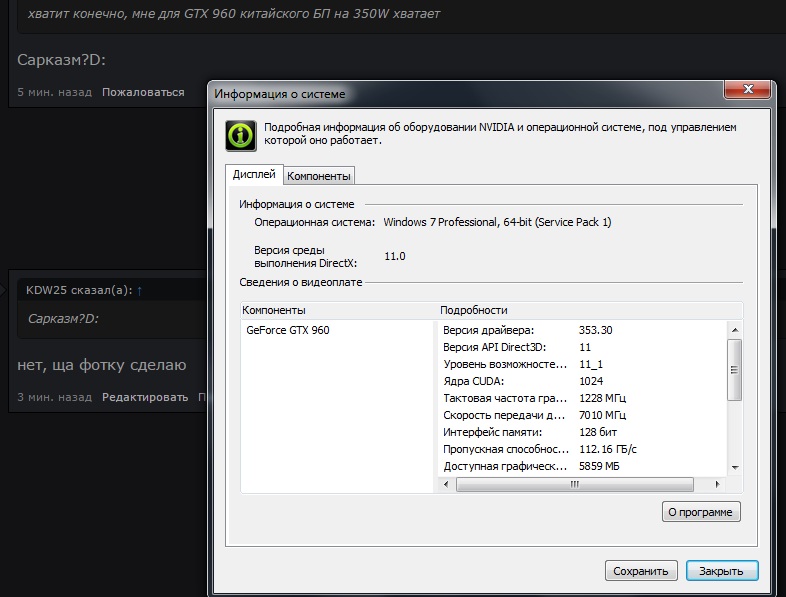Image resolution: width=786 pixels, height=597 pixels.
Task: Click Редактировать link under forum post
Action: coord(145,397)
